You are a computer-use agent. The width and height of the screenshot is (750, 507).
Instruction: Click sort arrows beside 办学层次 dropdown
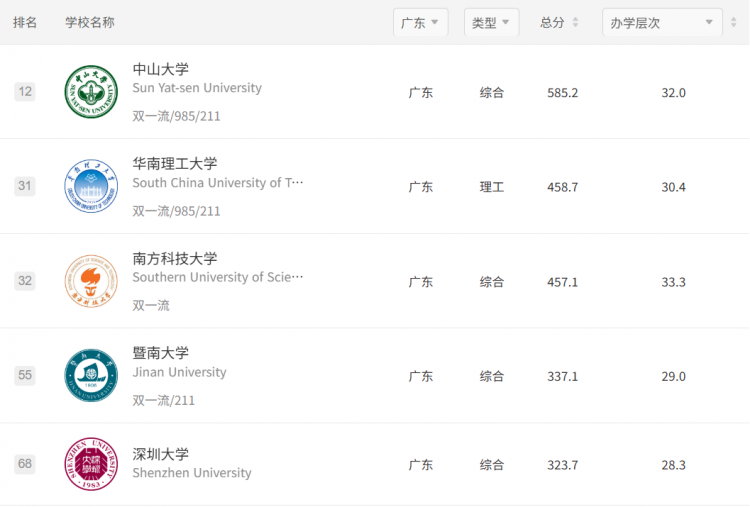click(x=733, y=22)
